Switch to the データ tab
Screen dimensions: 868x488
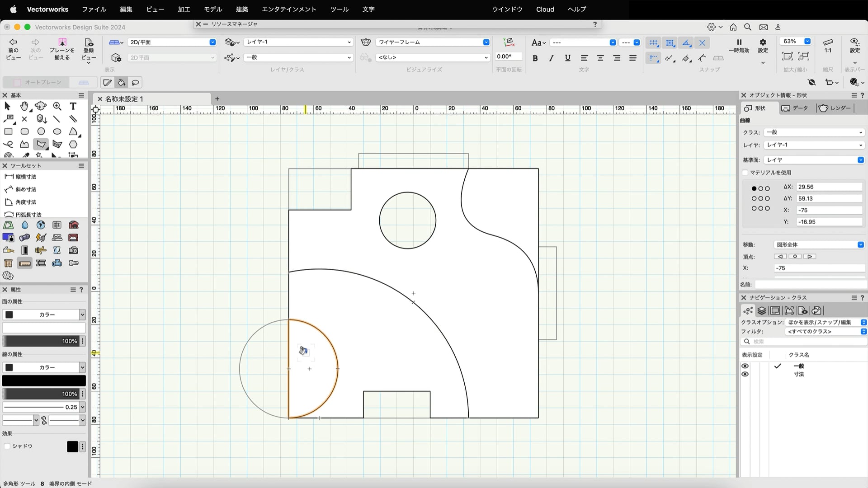click(795, 108)
